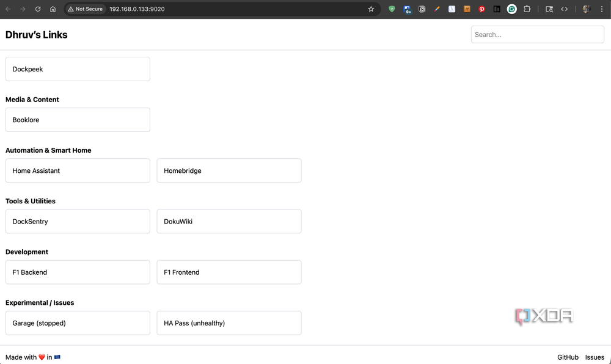The image size is (611, 364).
Task: Open the blue extension with 9+ badge
Action: (x=407, y=9)
